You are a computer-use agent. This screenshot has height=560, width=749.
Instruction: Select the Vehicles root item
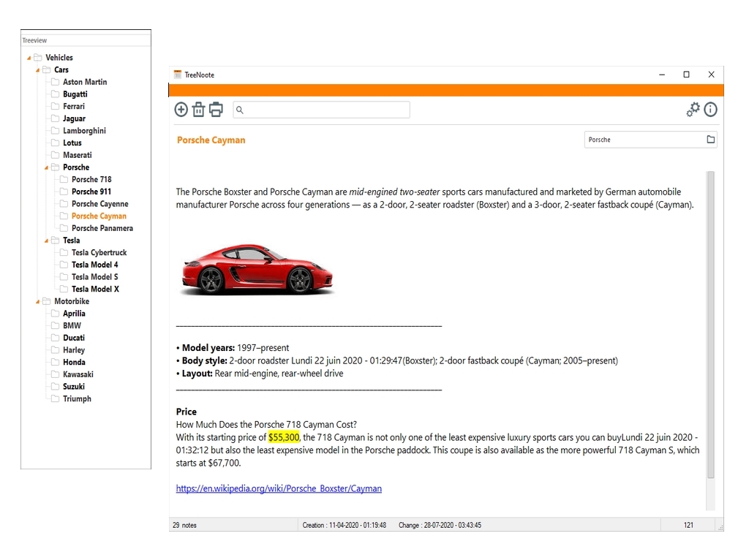coord(59,57)
